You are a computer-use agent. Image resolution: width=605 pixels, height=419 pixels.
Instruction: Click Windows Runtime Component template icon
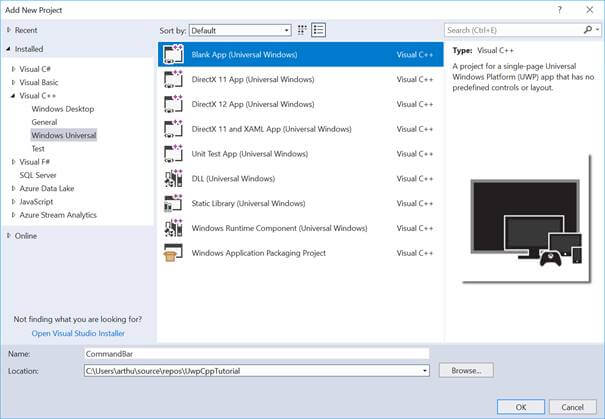[173, 228]
